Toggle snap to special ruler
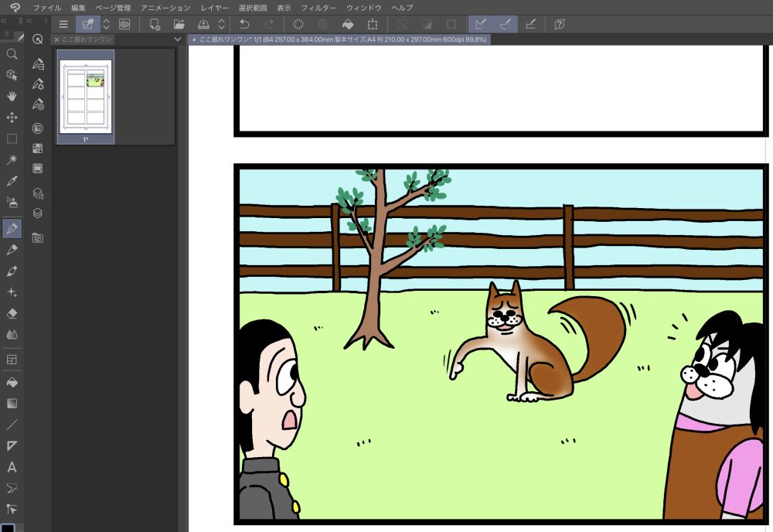Viewport: 773px width, 532px height. coord(505,24)
